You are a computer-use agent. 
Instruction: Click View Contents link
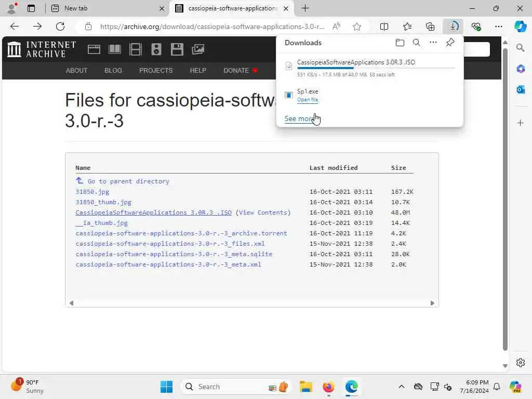pos(263,212)
